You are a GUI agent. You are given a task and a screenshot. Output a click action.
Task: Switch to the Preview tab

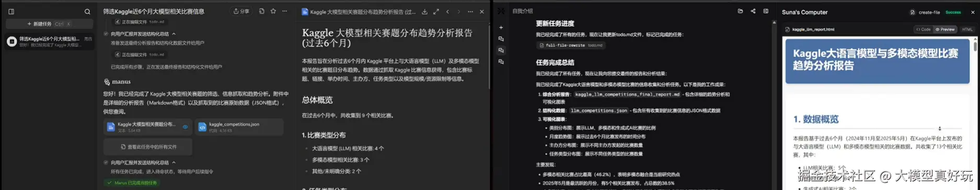945,29
